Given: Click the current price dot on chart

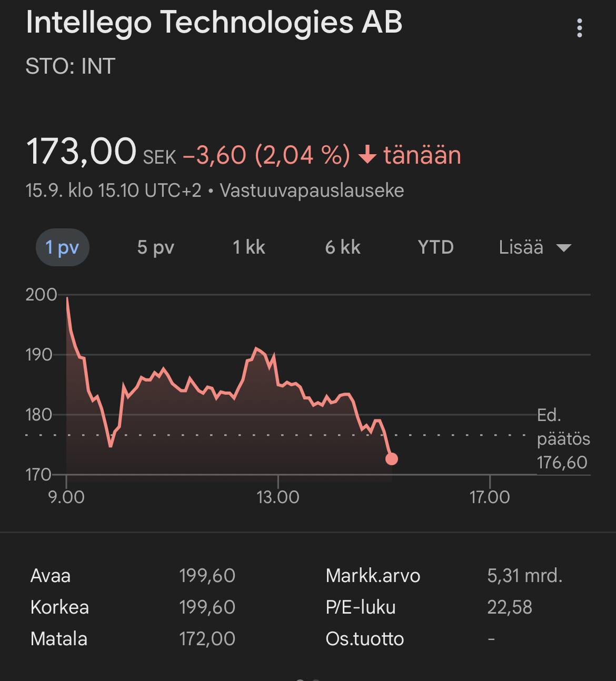Looking at the screenshot, I should click(391, 459).
